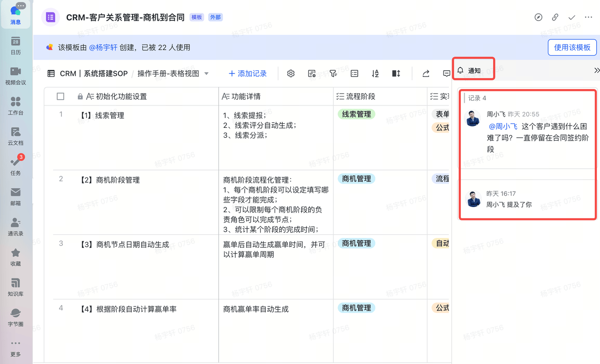The width and height of the screenshot is (600, 364).
Task: Open the more options ellipsis at top right
Action: 589,17
